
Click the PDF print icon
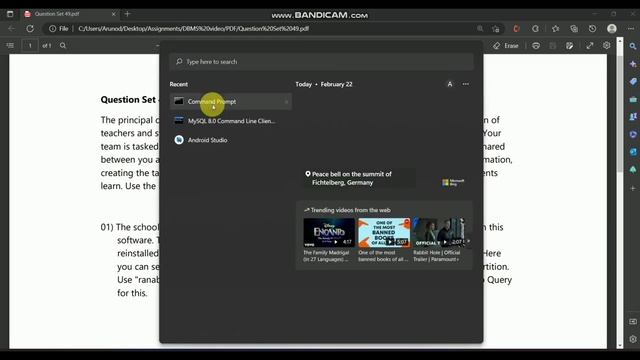coord(536,46)
